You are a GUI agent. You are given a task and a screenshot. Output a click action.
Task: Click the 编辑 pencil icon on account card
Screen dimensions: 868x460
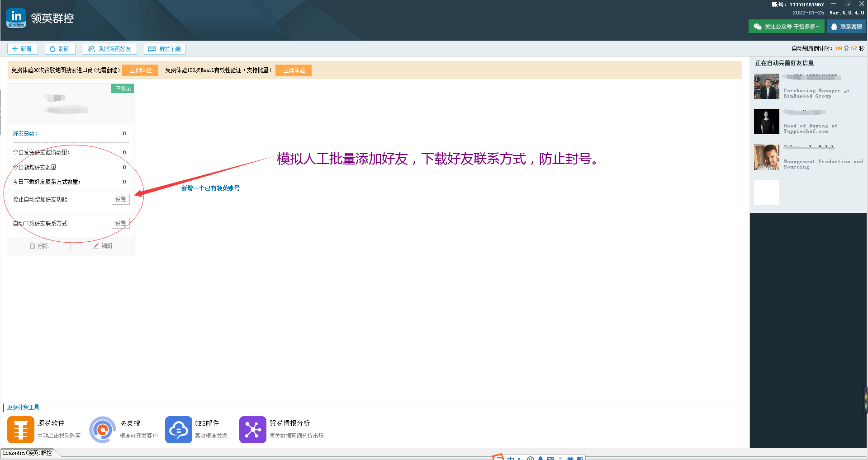click(x=96, y=245)
